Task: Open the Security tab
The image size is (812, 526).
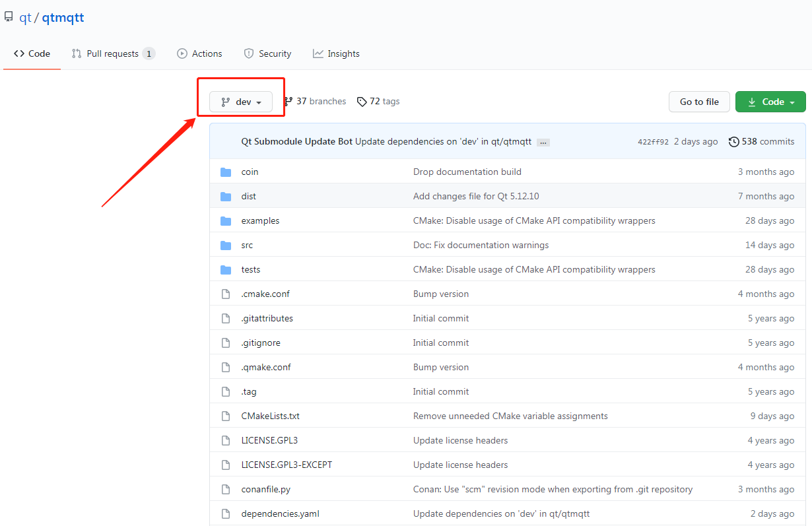Action: coord(267,53)
